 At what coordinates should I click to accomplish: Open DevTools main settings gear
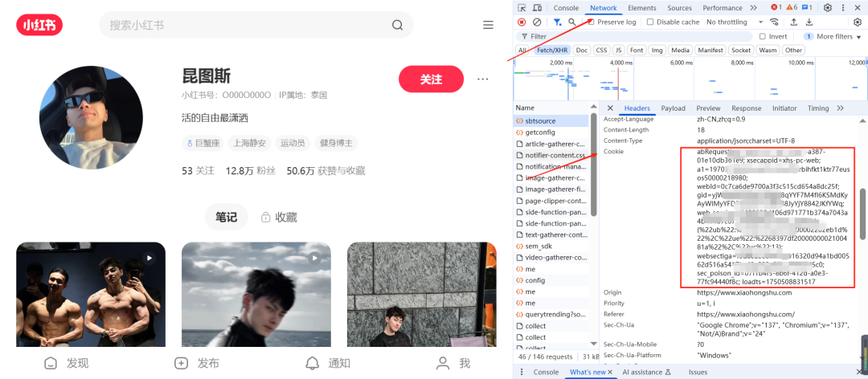828,8
